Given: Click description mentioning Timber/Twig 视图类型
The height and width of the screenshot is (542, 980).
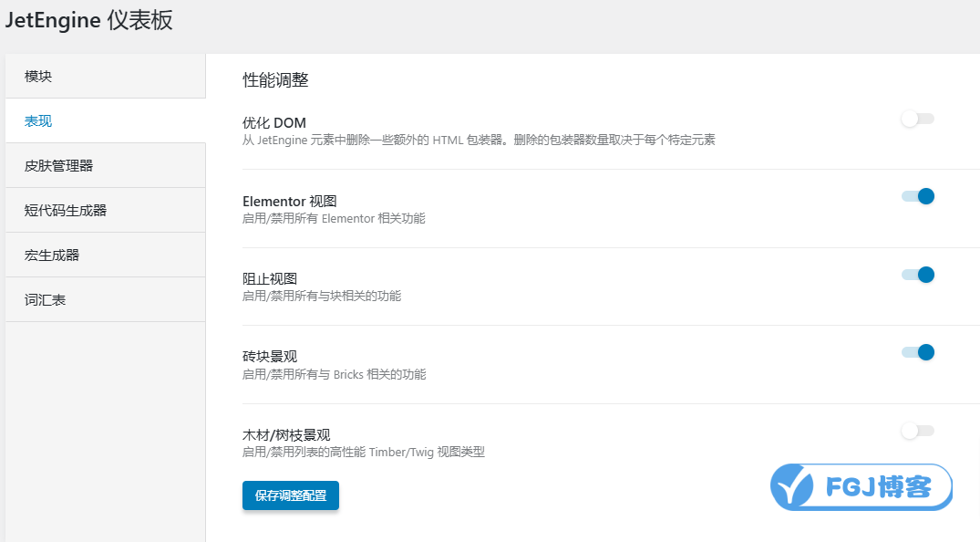Looking at the screenshot, I should pos(364,452).
